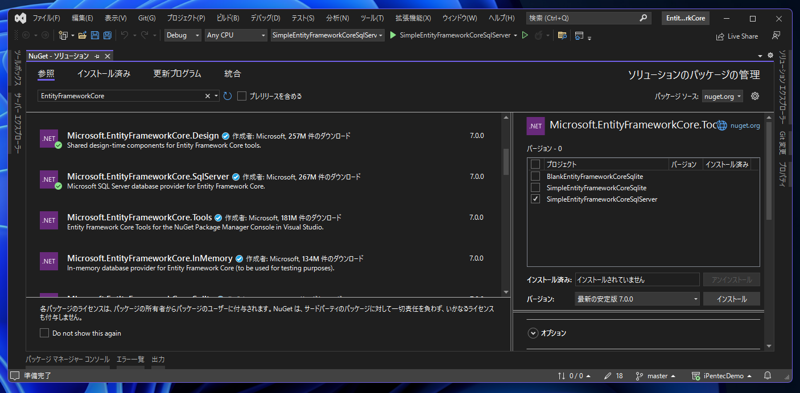Viewport: 800px width, 393px height.
Task: Switch to the 更新プログラム tab
Action: (177, 74)
